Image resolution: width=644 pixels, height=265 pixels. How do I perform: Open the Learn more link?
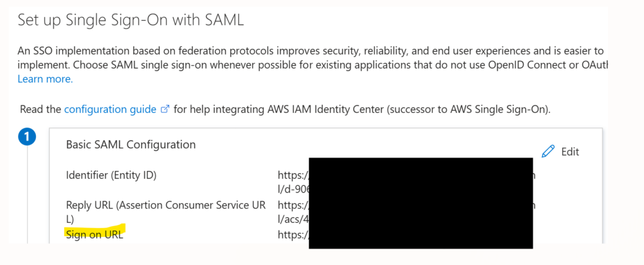pos(45,79)
